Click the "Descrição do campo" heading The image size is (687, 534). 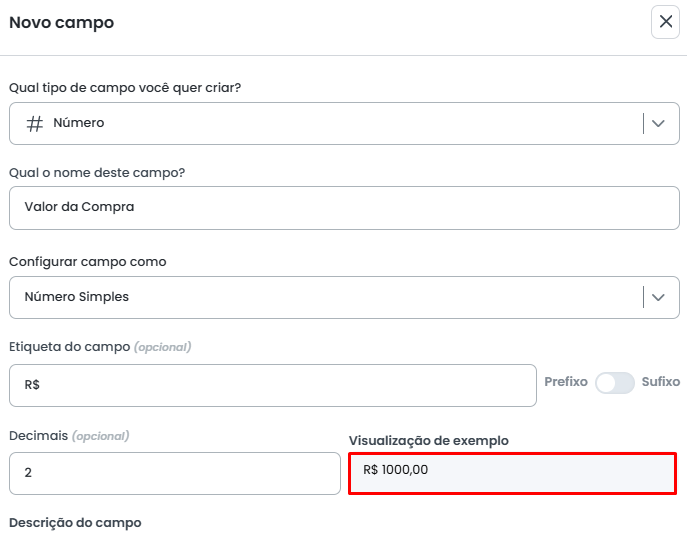tap(75, 522)
